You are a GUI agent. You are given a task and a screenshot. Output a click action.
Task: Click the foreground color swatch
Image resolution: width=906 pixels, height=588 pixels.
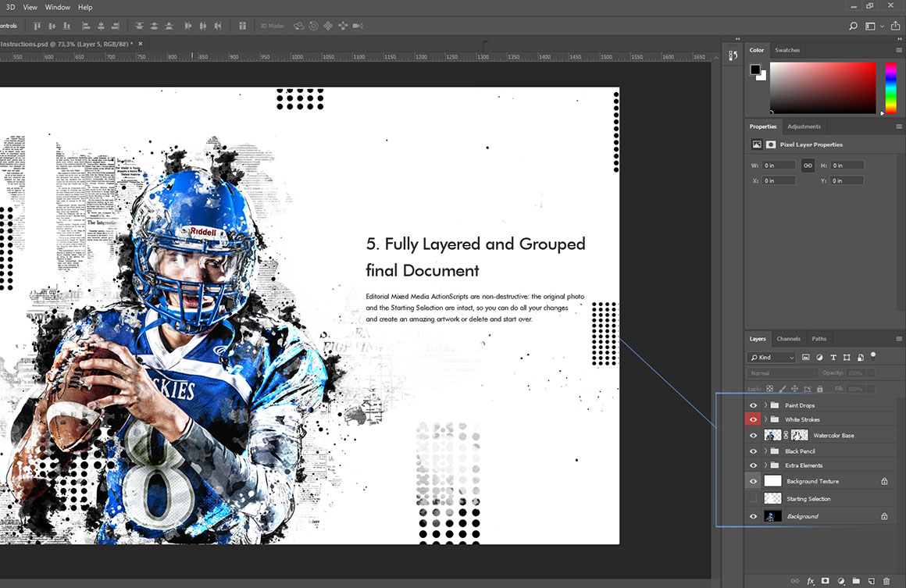tap(755, 69)
